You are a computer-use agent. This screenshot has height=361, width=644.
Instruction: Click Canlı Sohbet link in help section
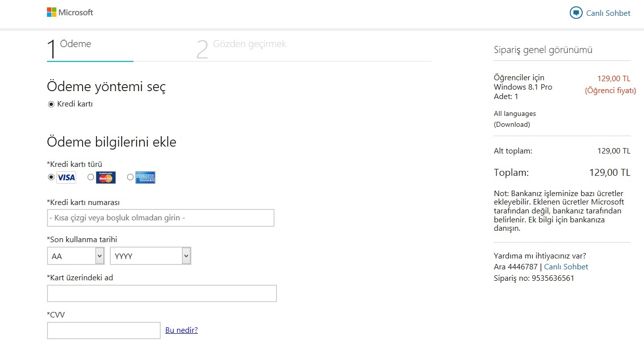[566, 267]
